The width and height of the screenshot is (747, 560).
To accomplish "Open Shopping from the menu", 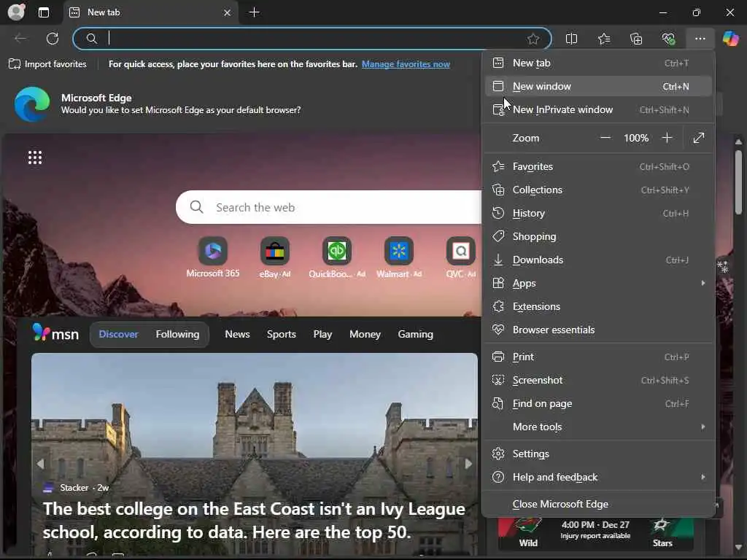I will [x=598, y=237].
